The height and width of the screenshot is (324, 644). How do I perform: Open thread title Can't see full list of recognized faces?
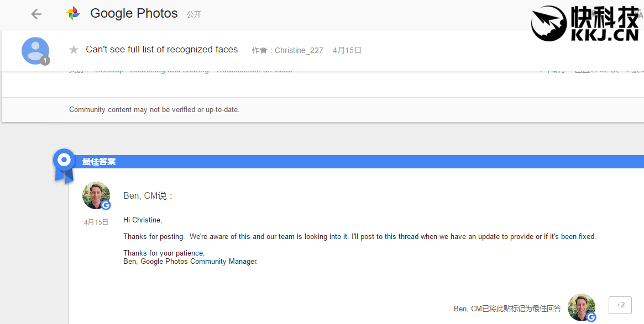tap(161, 50)
